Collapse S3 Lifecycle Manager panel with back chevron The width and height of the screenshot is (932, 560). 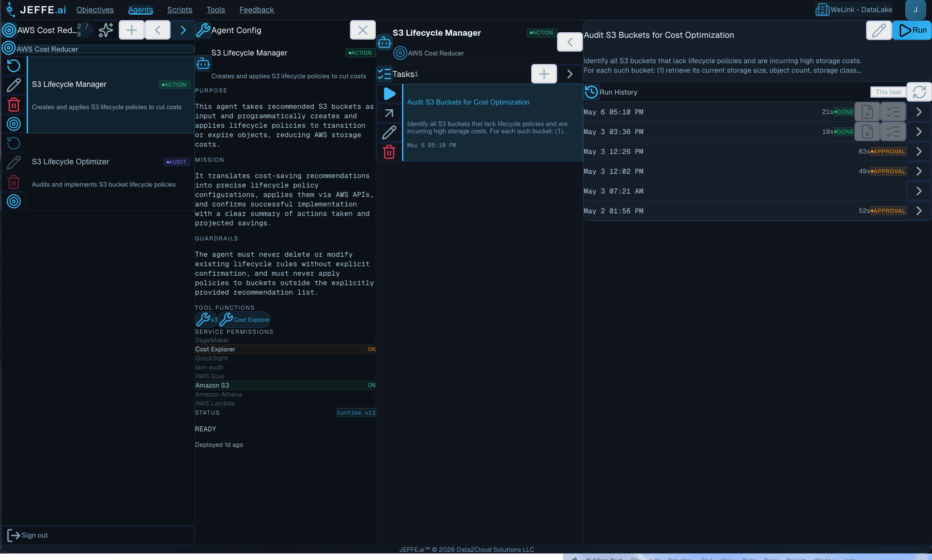click(x=570, y=42)
